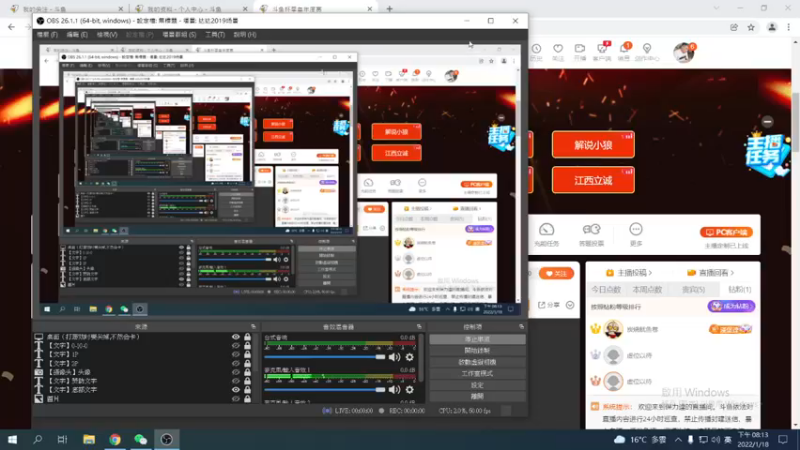Screen dimensions: 800x450
Task: Click the purple 成为钻粉 button
Action: click(x=731, y=306)
